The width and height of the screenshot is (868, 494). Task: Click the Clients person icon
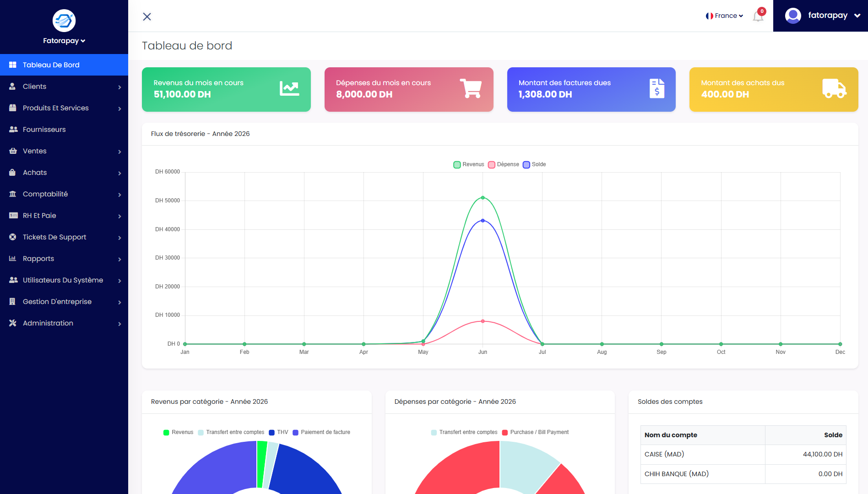coord(13,87)
